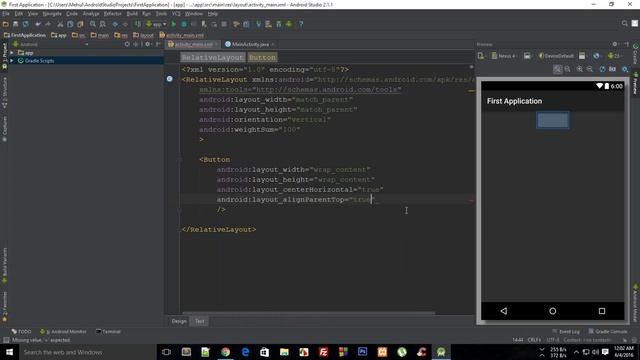The image size is (640, 360).
Task: Open the DeviceDefault theme dropdown
Action: click(556, 56)
